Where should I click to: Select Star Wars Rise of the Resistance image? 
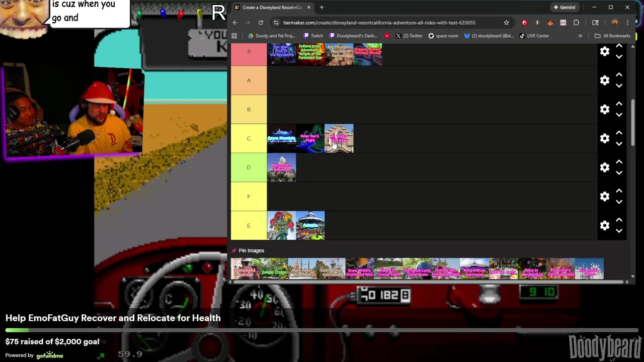(281, 54)
